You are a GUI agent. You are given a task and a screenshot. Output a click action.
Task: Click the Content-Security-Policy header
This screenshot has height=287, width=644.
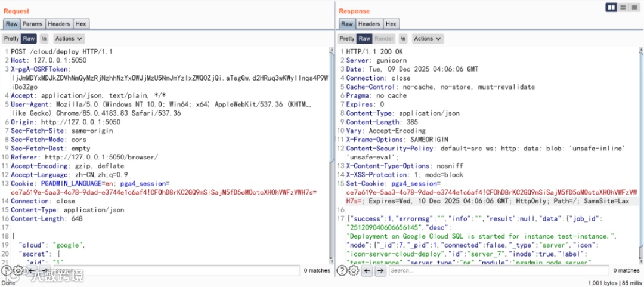pyautogui.click(x=485, y=153)
